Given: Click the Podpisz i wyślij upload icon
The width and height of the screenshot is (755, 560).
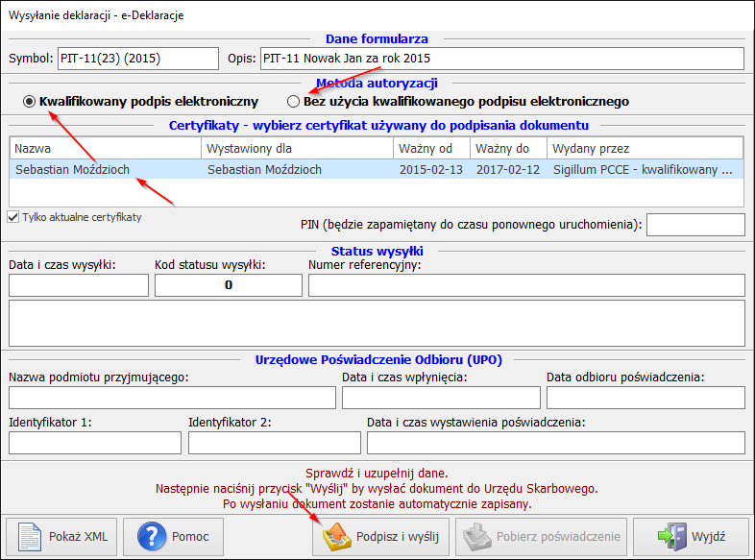Looking at the screenshot, I should 336,536.
